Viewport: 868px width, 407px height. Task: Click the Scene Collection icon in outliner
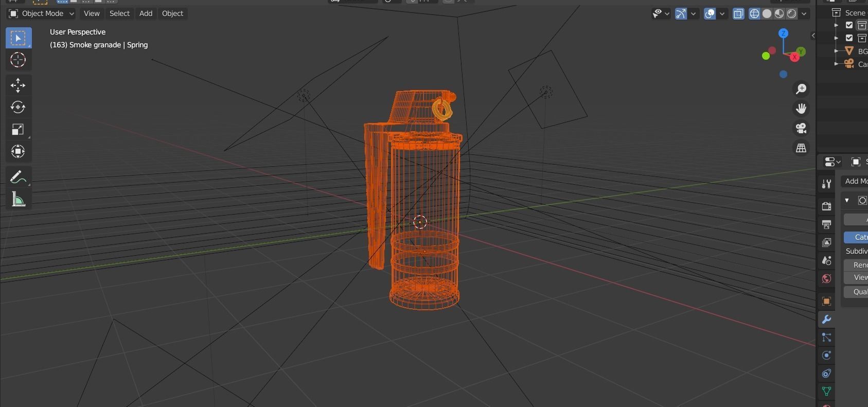coord(837,12)
